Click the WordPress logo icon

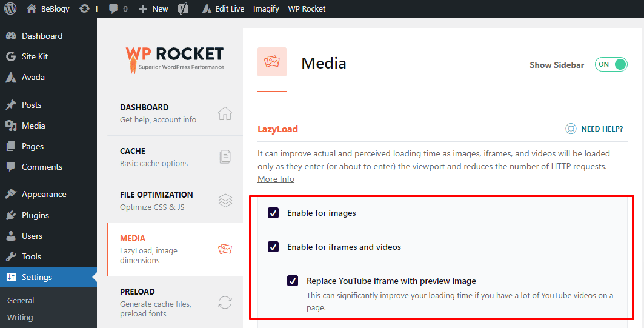coord(10,8)
